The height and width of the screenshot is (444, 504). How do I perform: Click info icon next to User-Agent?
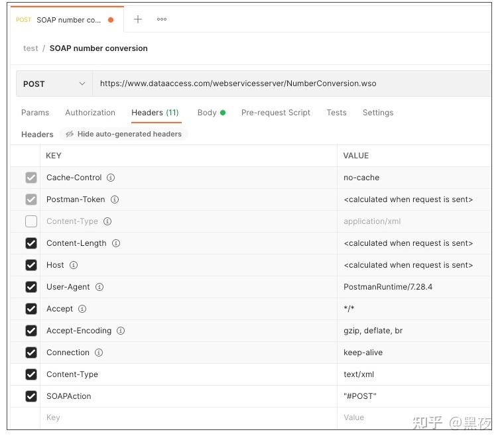pyautogui.click(x=99, y=287)
